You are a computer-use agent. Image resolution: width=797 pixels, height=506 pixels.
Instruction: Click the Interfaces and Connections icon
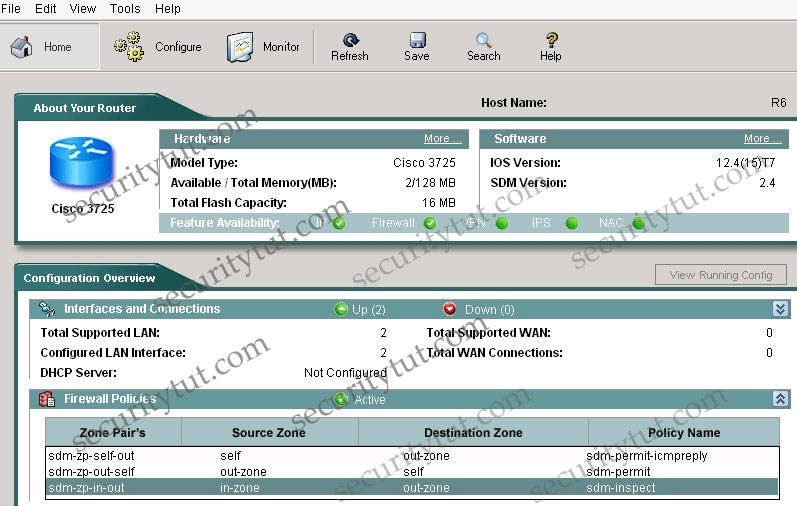click(x=47, y=309)
